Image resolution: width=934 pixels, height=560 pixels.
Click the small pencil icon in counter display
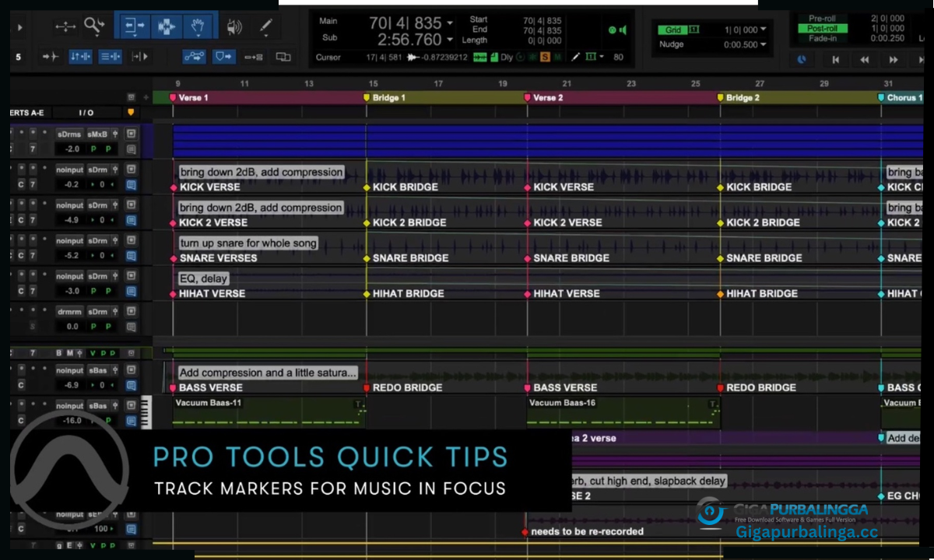(x=577, y=57)
